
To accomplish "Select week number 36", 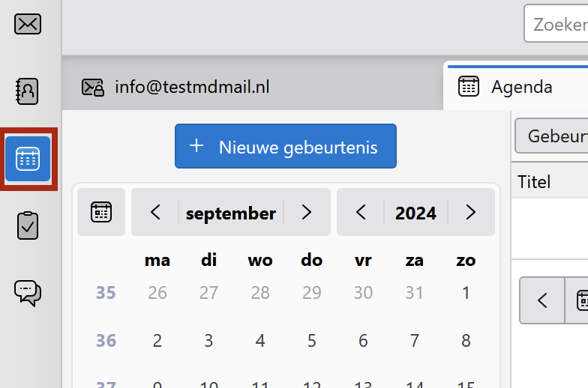I will 106,341.
